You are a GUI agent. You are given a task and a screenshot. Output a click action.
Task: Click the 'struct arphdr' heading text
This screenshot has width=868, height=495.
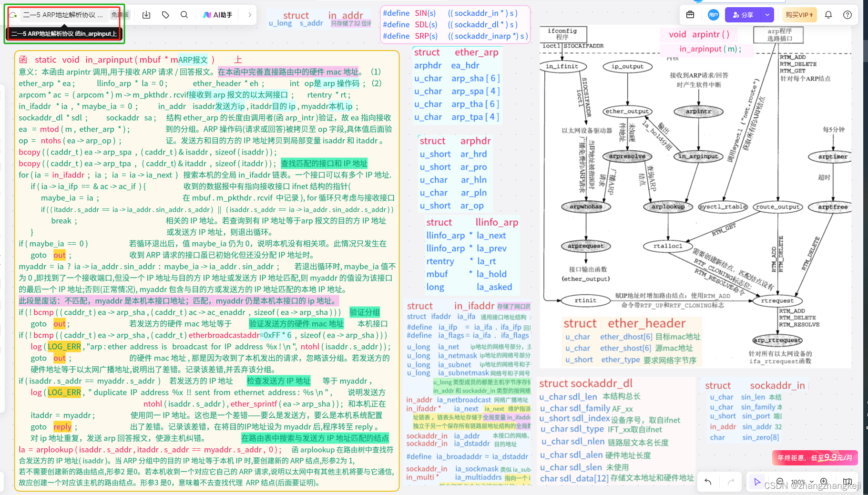click(455, 141)
